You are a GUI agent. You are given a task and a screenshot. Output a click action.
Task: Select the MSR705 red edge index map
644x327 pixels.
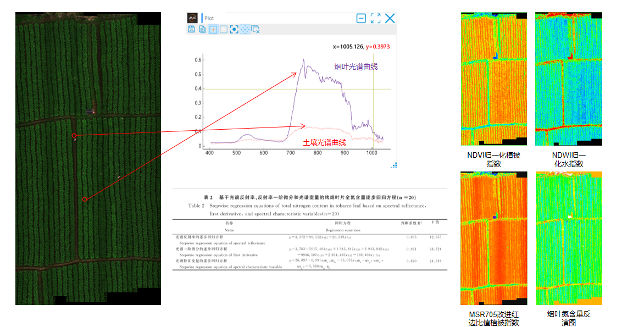click(493, 238)
